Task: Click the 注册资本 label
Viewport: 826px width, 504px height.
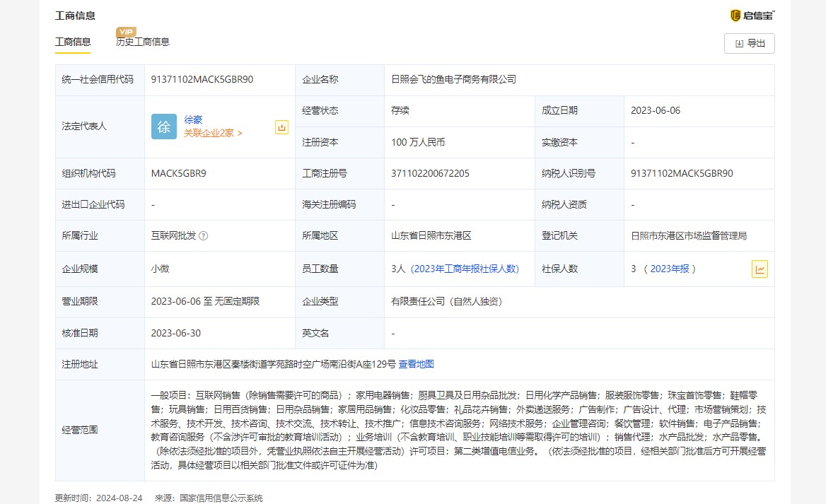Action: click(x=320, y=142)
